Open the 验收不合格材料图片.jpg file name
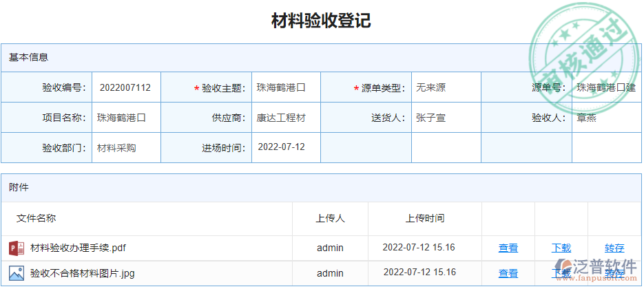Screen dimensions: 644x289 (82, 273)
